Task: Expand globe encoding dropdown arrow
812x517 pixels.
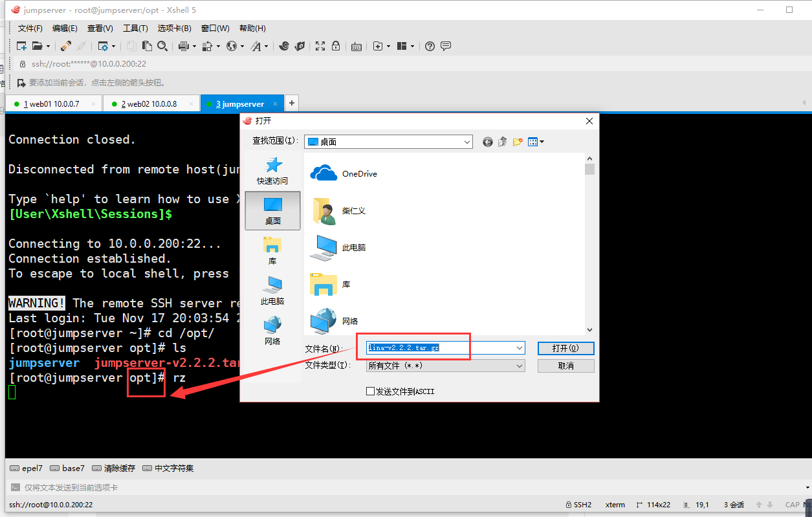Action: [x=242, y=46]
